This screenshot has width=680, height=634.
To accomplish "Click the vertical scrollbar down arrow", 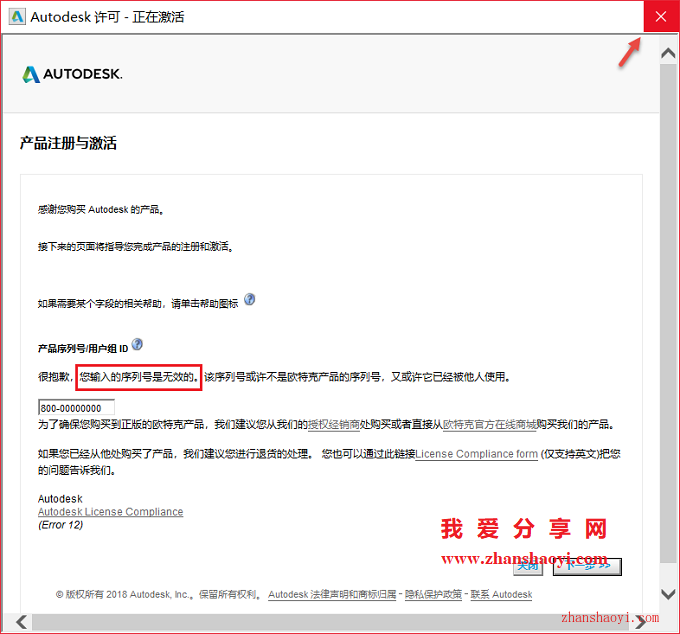I will 668,594.
